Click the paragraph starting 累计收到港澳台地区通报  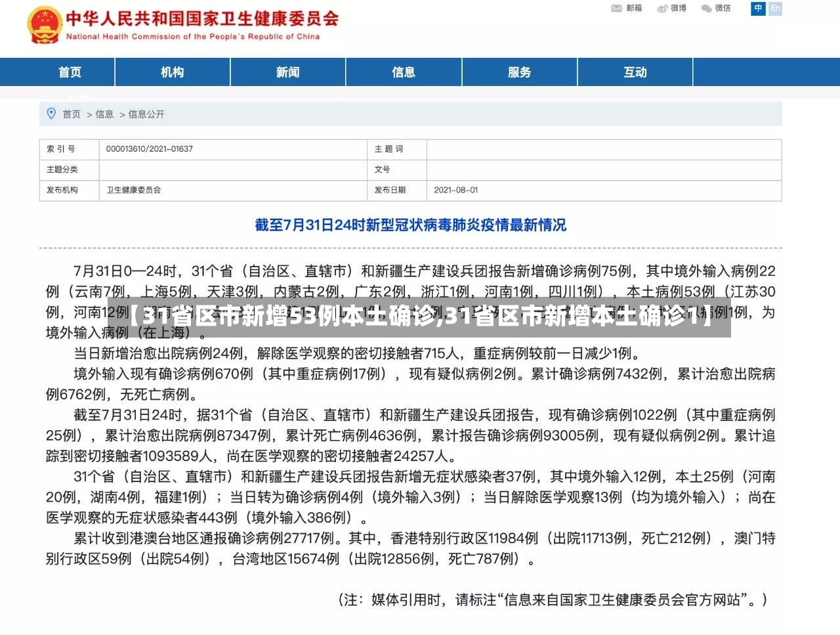click(x=411, y=548)
